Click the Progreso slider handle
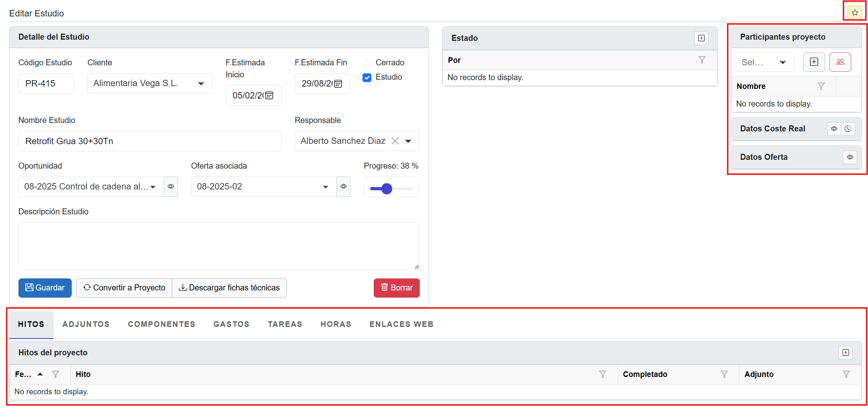This screenshot has width=868, height=409. click(x=387, y=189)
